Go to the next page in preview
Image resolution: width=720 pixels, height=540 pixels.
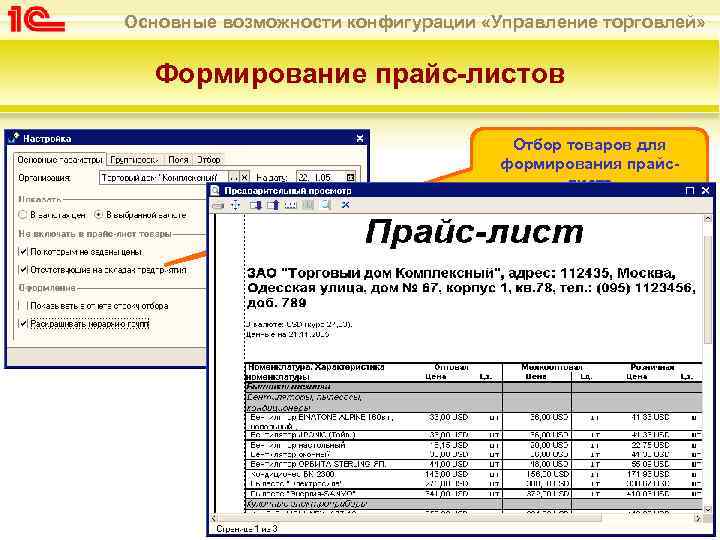click(x=255, y=205)
